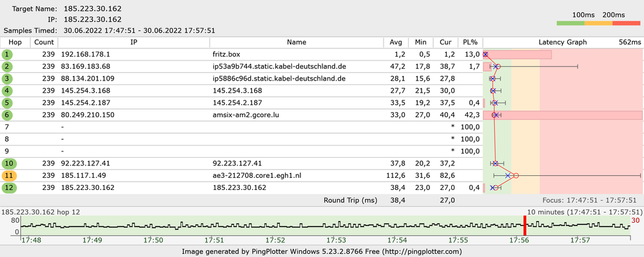
Task: Select hop 4 green circle
Action: [7, 90]
